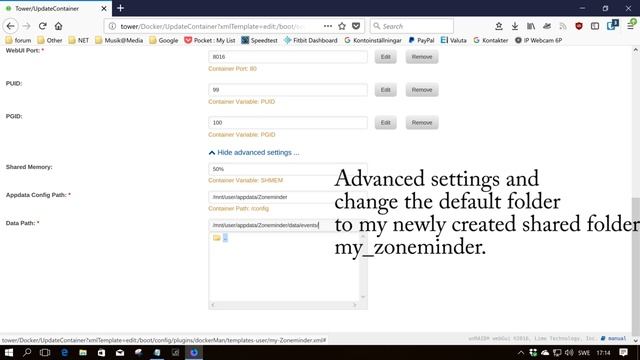Save page to Pocket
Image resolution: width=640 pixels, height=360 pixels.
coord(356,26)
